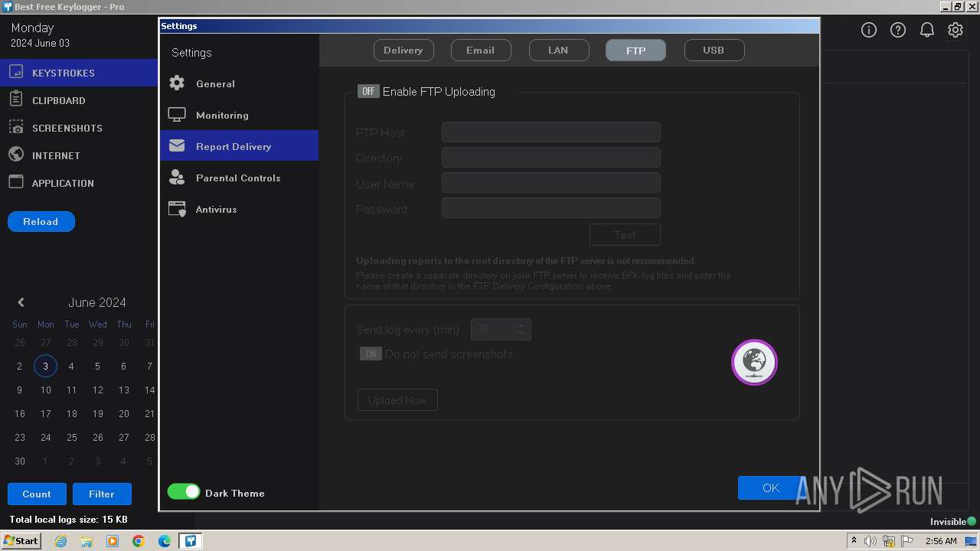Toggle Do not send screenshots switch
Screen dimensions: 980x551
point(371,354)
